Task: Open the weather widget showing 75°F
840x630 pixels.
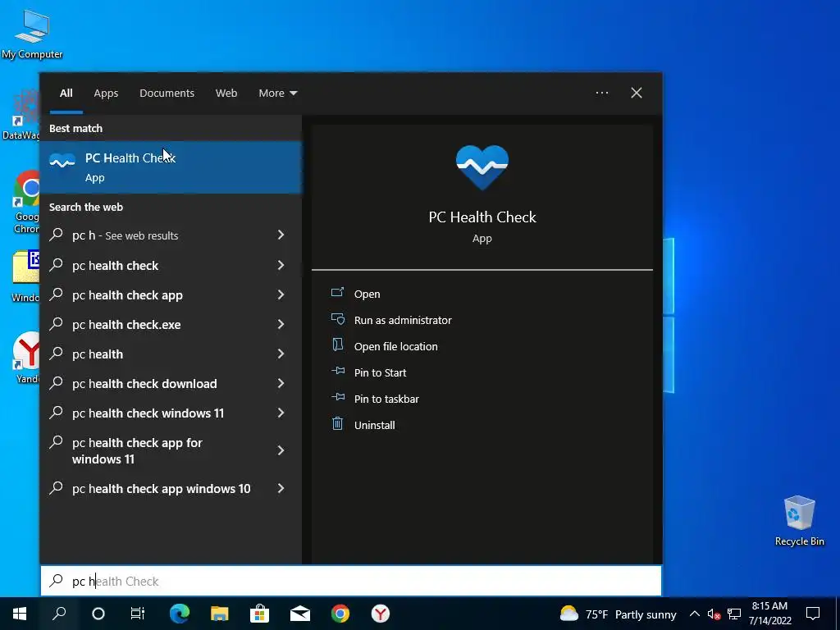Action: 619,614
